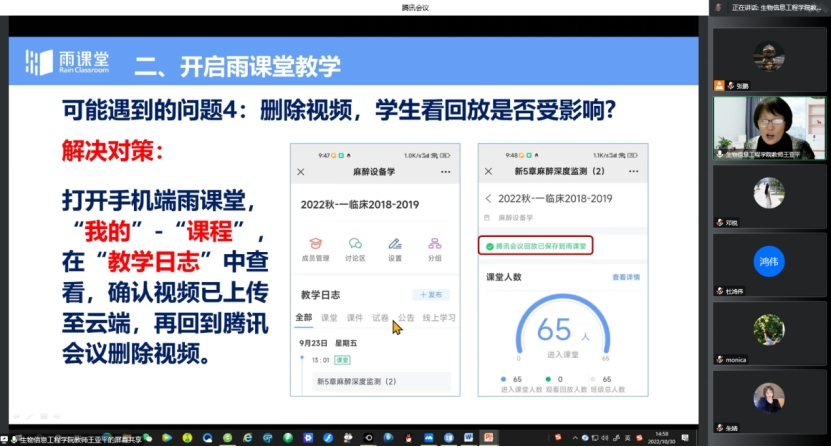The height and width of the screenshot is (447, 831).
Task: Click the 班级总人数 legend with 65
Action: 608,384
